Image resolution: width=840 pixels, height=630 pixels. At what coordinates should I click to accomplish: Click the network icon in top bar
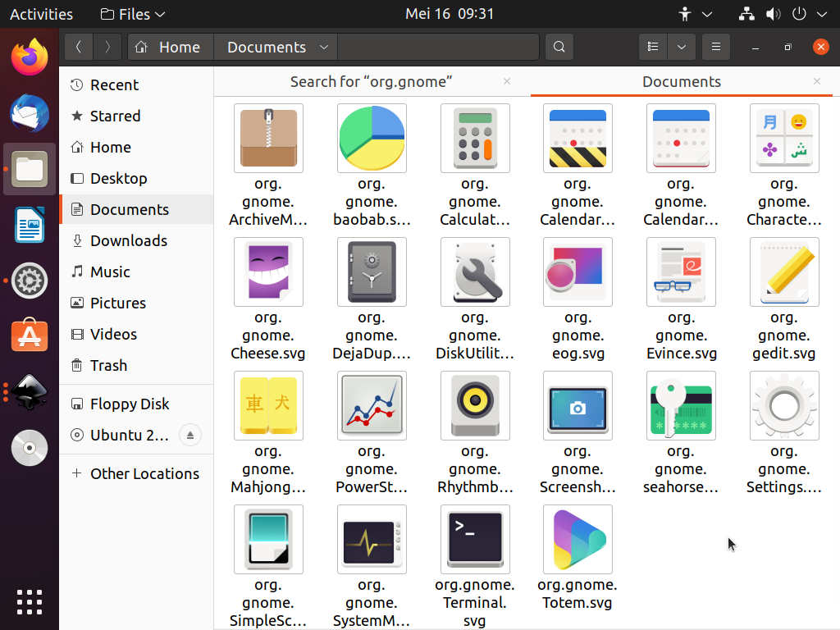(746, 14)
